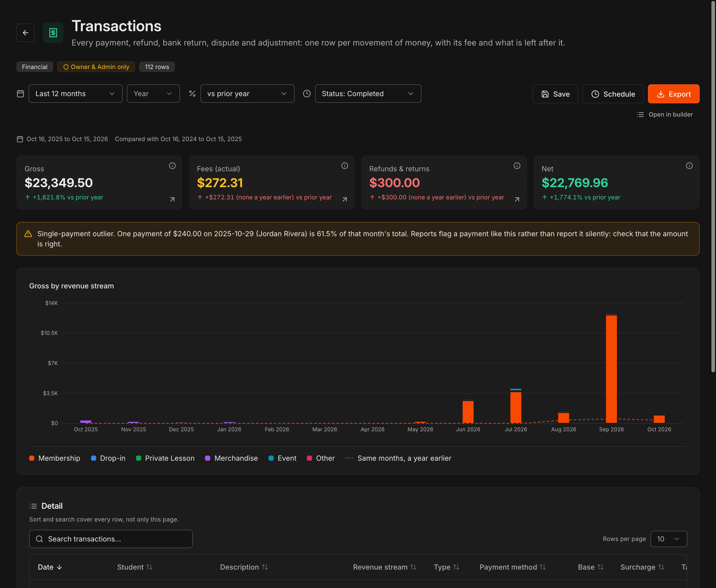Open info tooltip on Fees (actual) card
The width and height of the screenshot is (716, 588).
click(344, 166)
